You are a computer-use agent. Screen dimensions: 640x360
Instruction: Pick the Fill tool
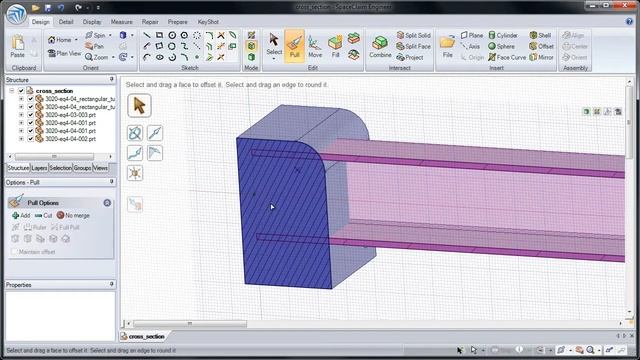pos(335,46)
